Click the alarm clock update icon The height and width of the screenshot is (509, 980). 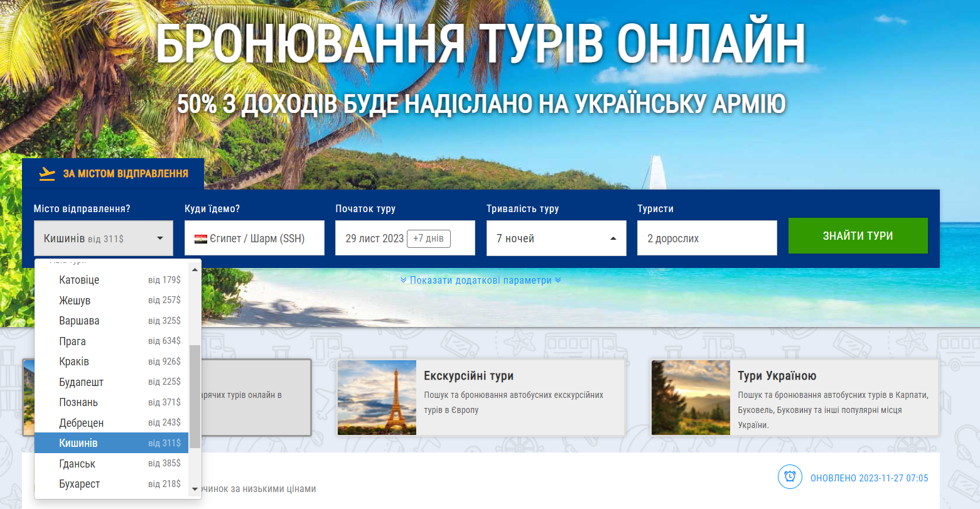click(x=790, y=476)
